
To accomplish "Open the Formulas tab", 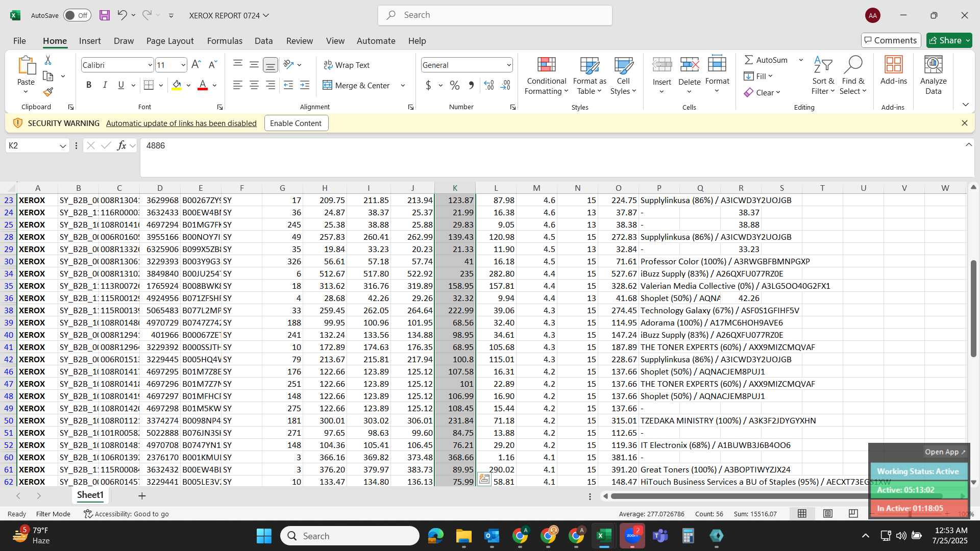I will coord(225,41).
